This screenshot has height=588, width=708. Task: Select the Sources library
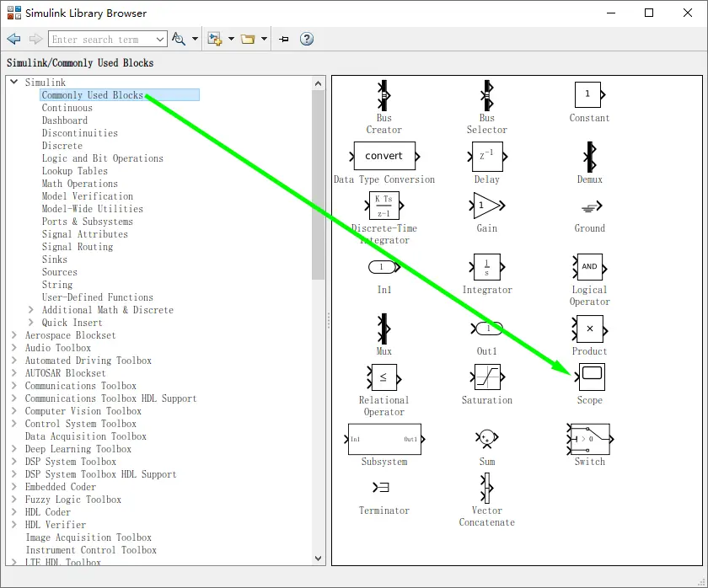click(x=60, y=271)
